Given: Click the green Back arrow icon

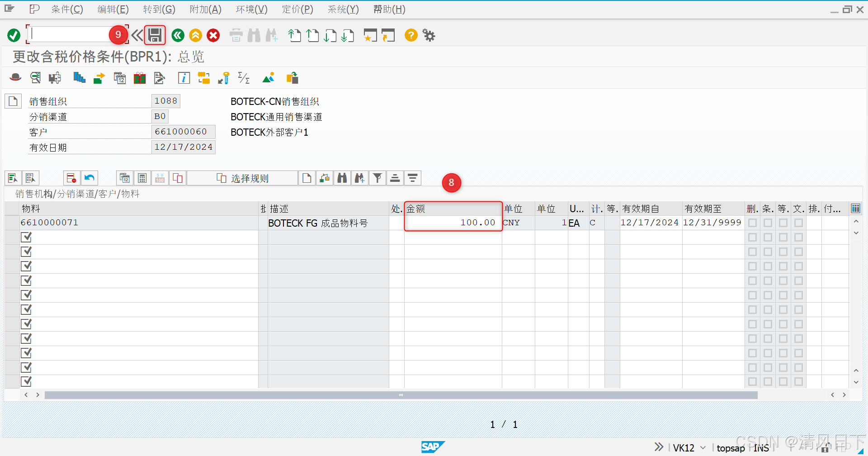Looking at the screenshot, I should (x=178, y=35).
